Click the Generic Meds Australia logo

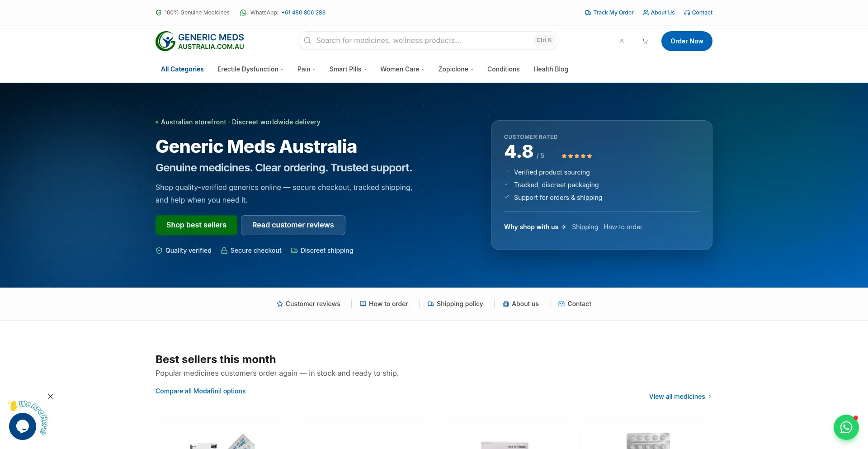coord(200,41)
